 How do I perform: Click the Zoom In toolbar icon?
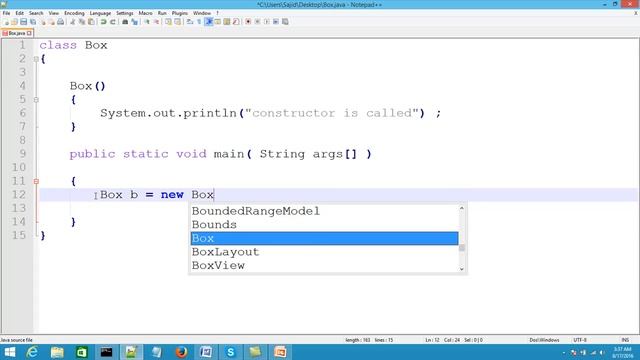coord(147,22)
